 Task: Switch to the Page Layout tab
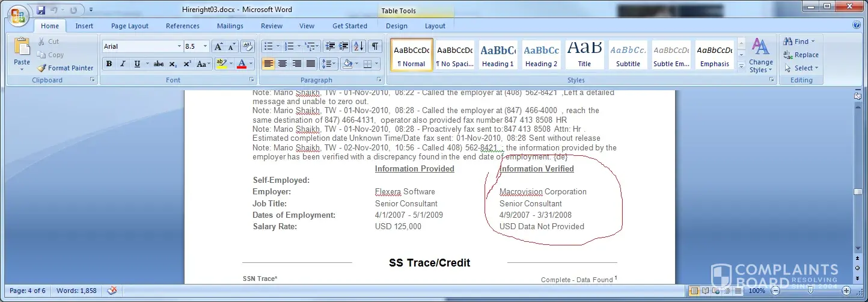[129, 26]
